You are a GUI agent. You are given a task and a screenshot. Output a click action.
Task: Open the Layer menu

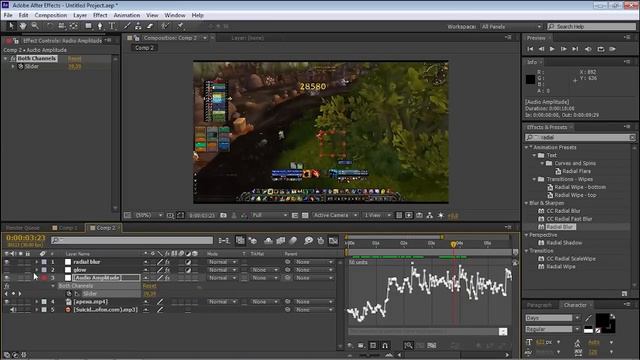pyautogui.click(x=80, y=15)
